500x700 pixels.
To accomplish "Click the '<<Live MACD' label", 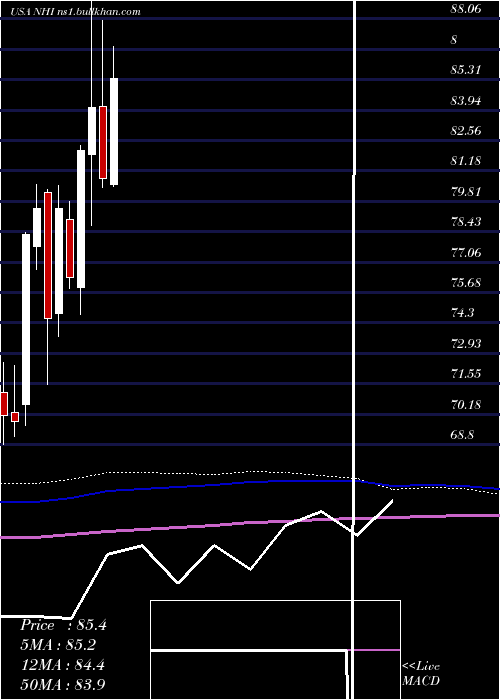I will [x=421, y=673].
